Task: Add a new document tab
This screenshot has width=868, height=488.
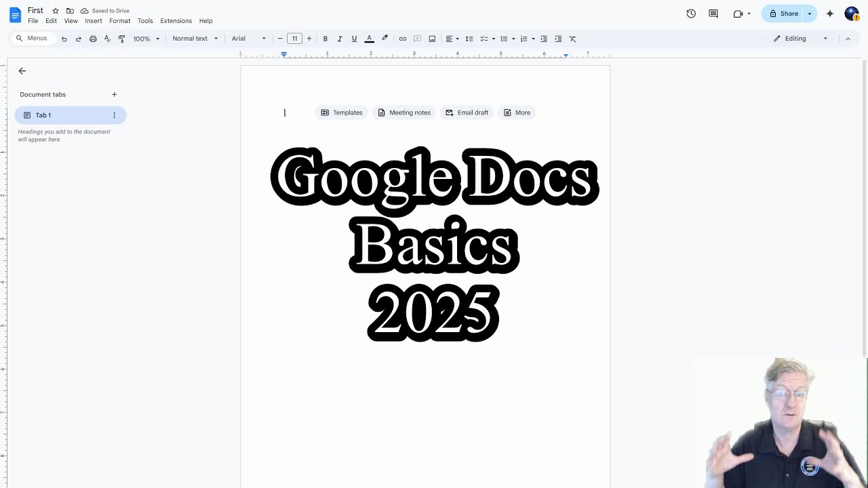Action: (114, 94)
